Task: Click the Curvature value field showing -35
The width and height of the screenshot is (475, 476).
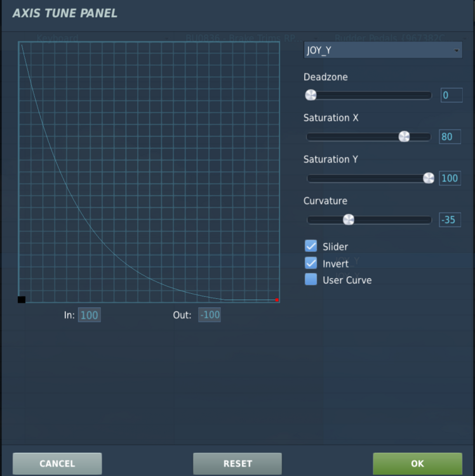Action: pyautogui.click(x=450, y=220)
